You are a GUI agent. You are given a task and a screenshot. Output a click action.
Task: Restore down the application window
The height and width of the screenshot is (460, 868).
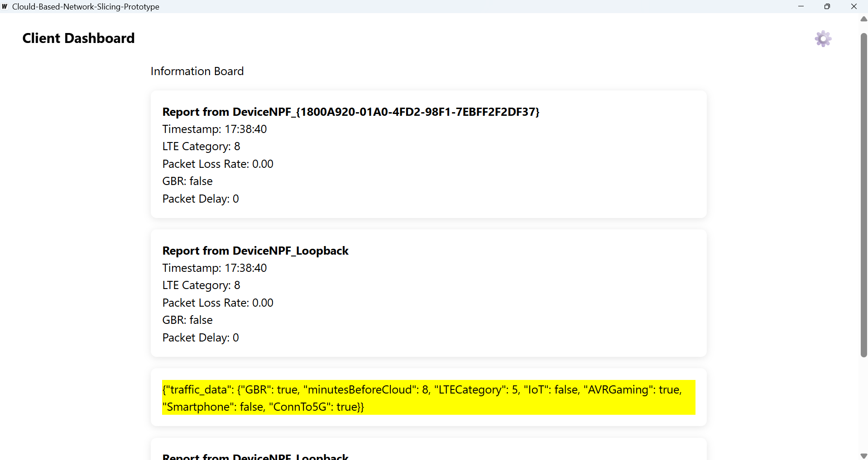coord(827,6)
